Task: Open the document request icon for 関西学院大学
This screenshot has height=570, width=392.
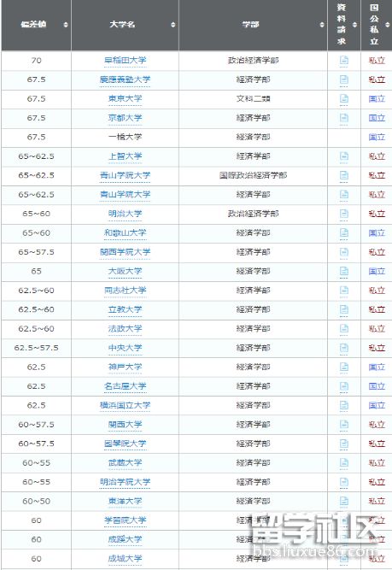Action: 343,252
